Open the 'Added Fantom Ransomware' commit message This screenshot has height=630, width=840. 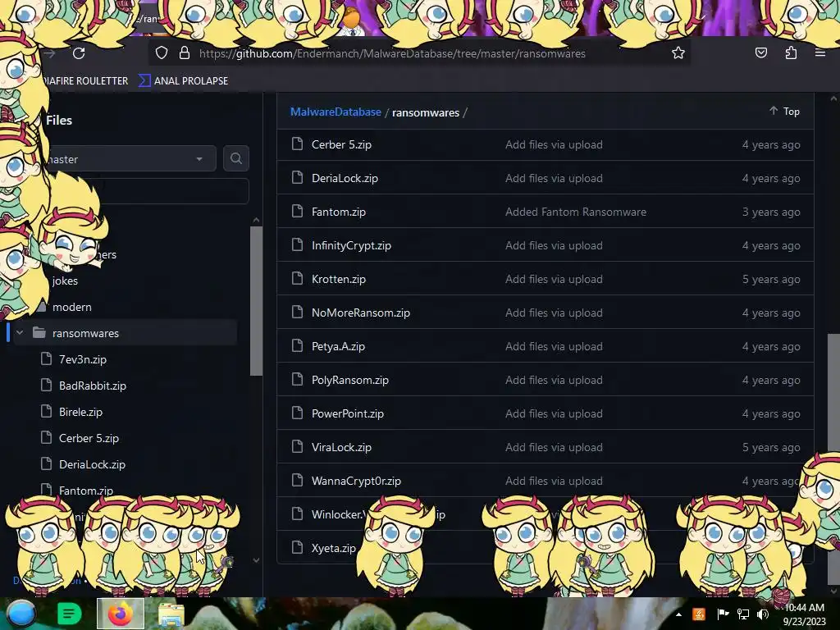[576, 212]
